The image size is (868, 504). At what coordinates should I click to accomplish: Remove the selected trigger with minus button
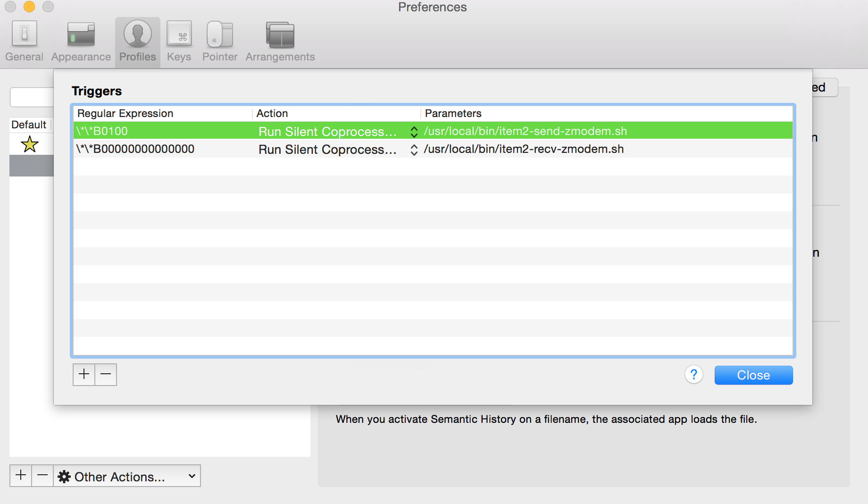coord(106,374)
